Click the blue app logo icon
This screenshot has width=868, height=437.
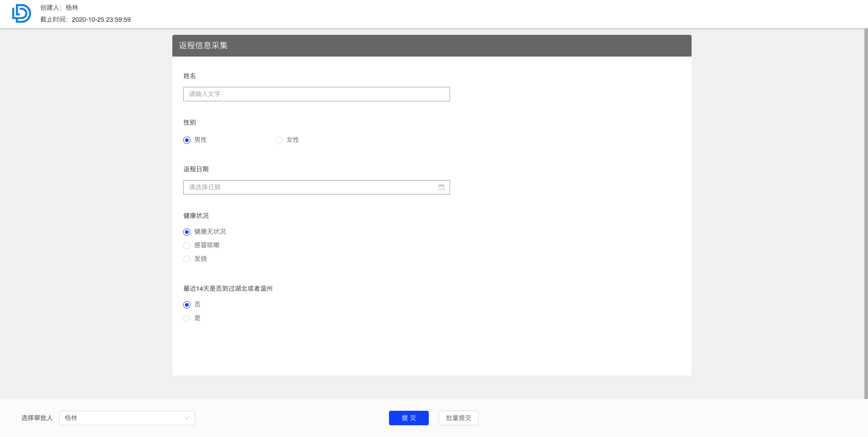21,14
